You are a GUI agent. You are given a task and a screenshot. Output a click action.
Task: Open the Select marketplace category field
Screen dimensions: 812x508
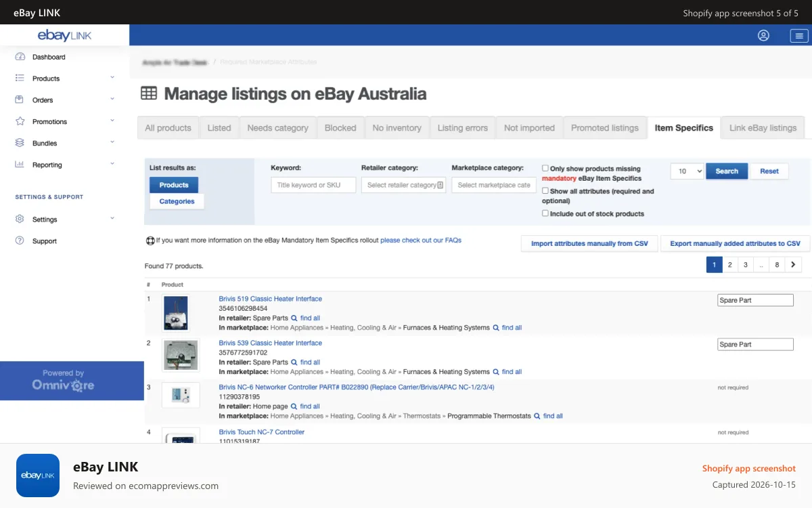(x=494, y=185)
